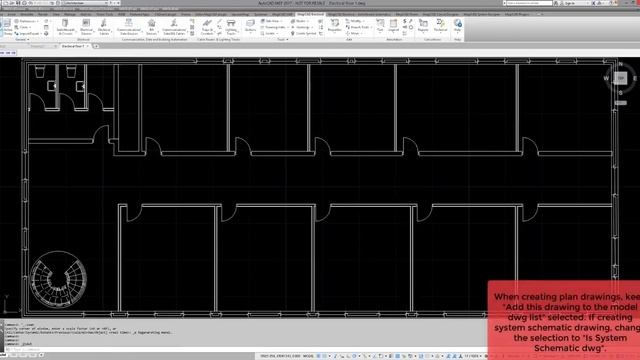This screenshot has height=360, width=640.
Task: Click the Create Symbol tool
Action: pos(303,33)
